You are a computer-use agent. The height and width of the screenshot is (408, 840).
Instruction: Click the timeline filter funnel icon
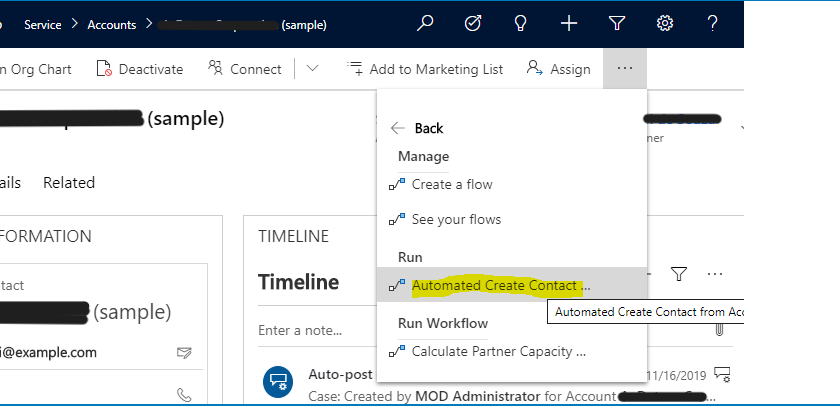point(679,274)
